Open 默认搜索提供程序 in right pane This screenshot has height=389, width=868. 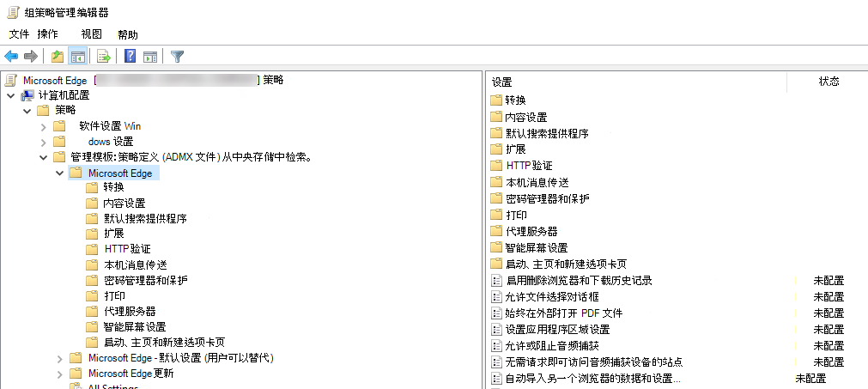click(x=547, y=133)
